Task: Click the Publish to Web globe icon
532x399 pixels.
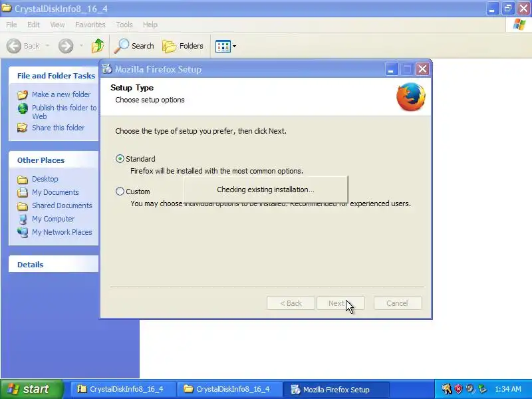Action: click(23, 108)
